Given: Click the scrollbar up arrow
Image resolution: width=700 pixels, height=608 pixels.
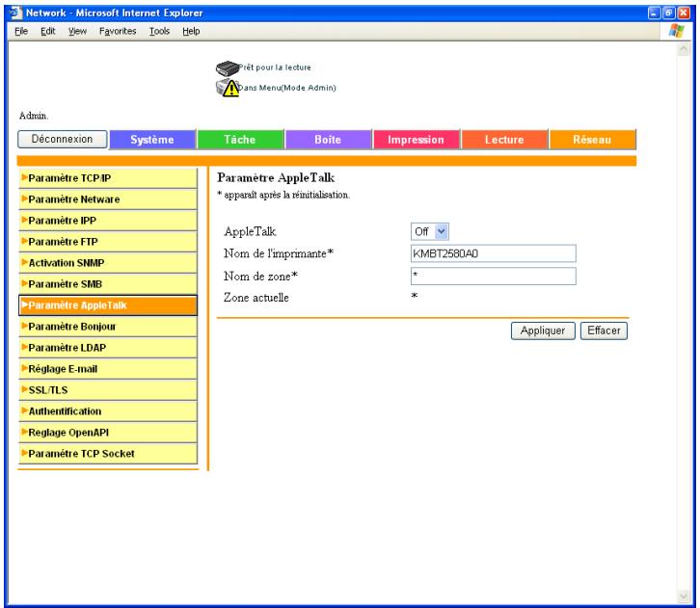Looking at the screenshot, I should 684,49.
